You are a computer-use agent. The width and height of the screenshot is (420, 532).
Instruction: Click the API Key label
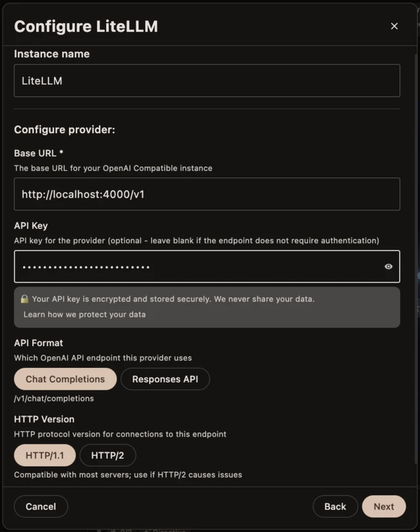[x=31, y=226]
